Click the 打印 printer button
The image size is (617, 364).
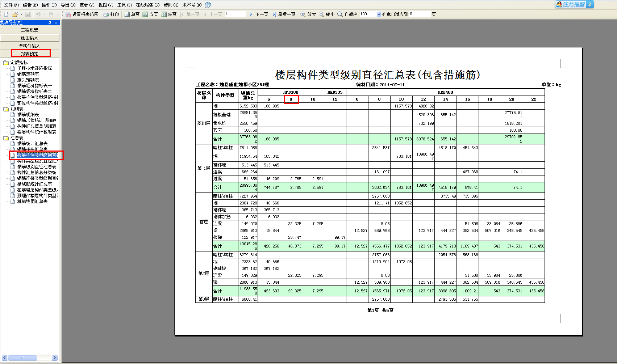[x=111, y=14]
